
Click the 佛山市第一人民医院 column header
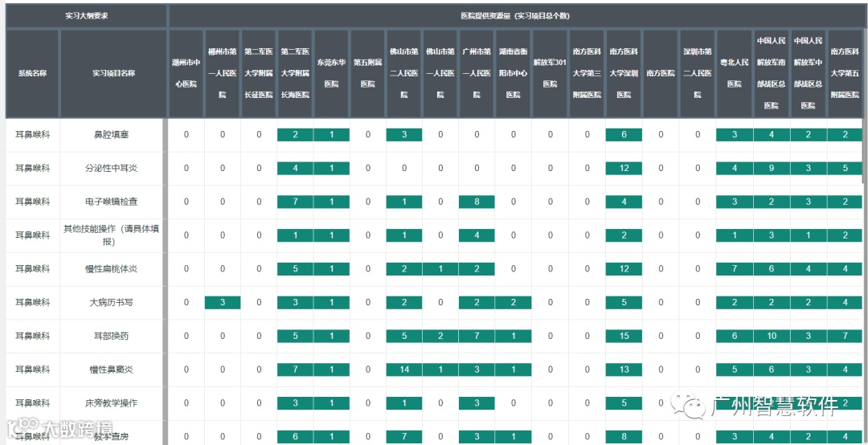point(440,73)
